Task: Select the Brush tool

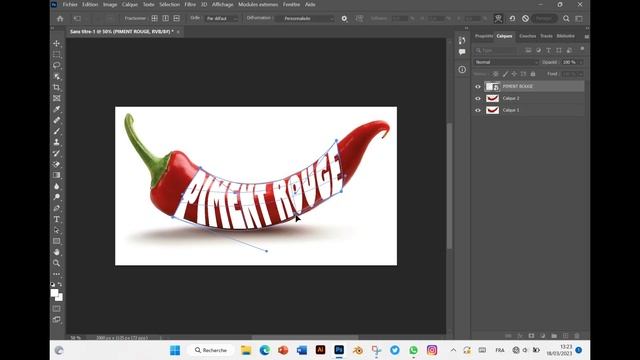Action: tap(57, 131)
